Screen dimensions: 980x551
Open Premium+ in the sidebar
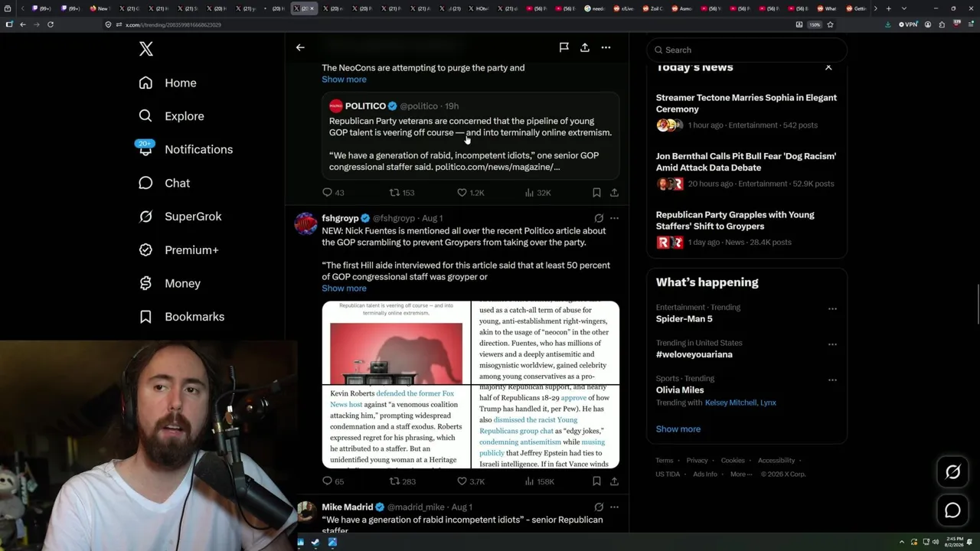(179, 250)
